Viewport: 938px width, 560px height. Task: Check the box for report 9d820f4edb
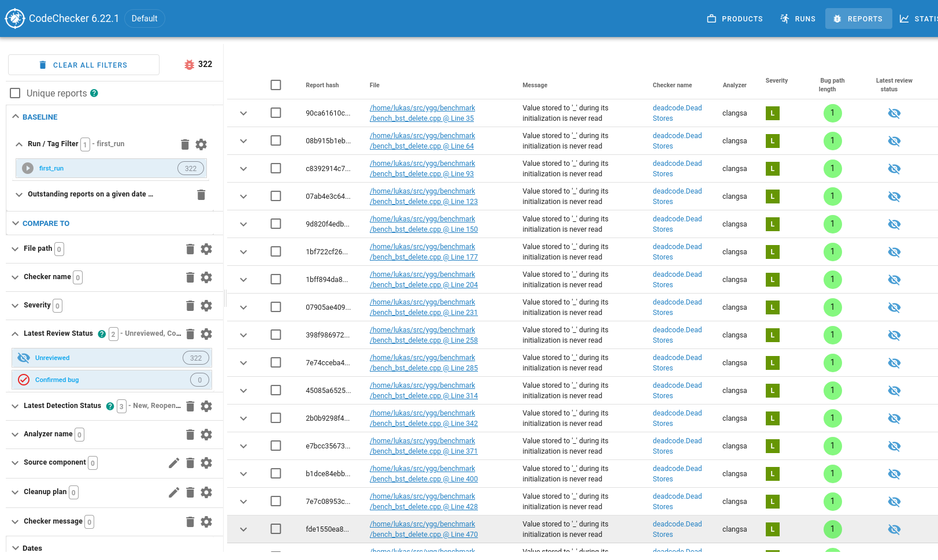pos(276,224)
